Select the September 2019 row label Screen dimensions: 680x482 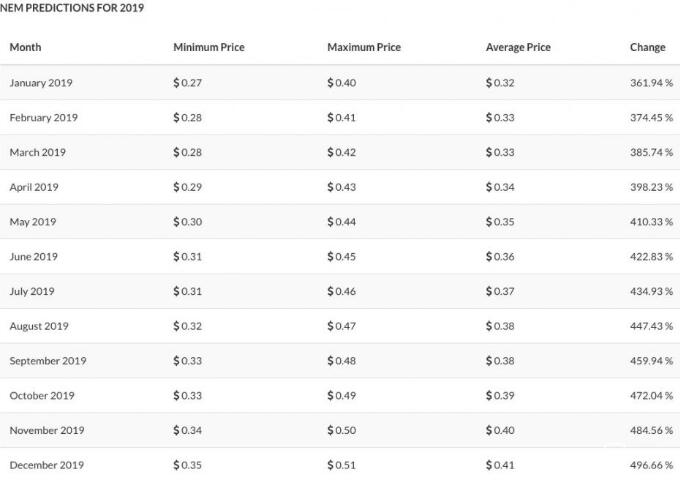[48, 361]
